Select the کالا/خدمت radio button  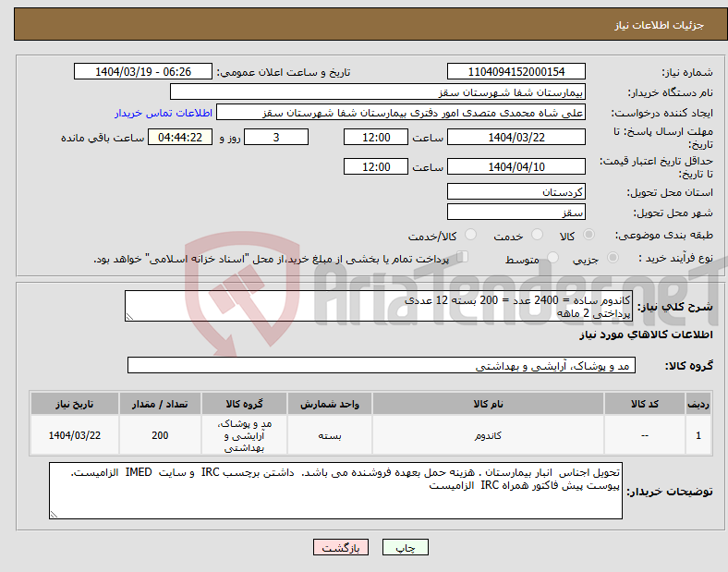470,235
